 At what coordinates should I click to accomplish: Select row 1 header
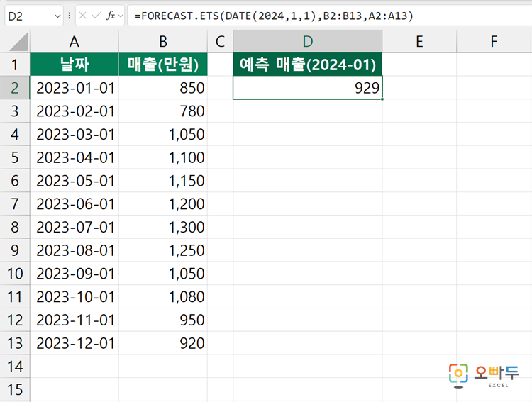tap(15, 65)
